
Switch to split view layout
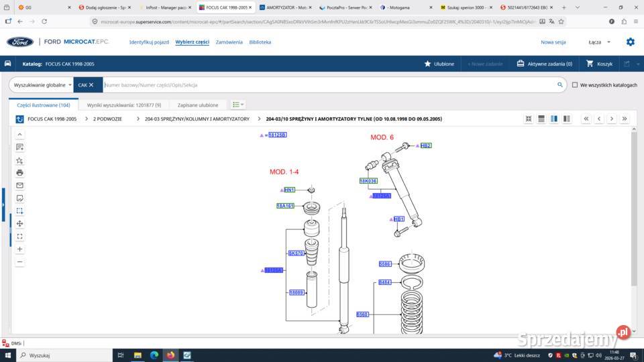(554, 119)
